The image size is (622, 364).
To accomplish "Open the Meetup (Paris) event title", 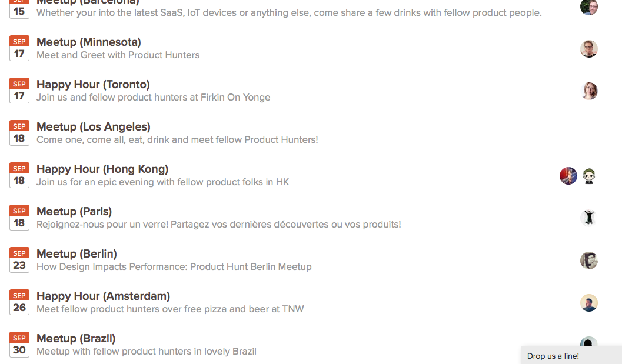I will pyautogui.click(x=74, y=211).
